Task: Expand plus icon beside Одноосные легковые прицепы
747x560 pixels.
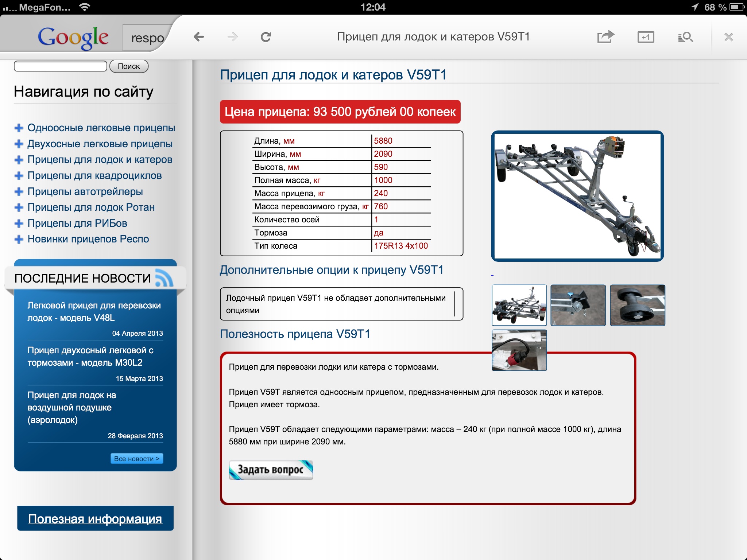Action: click(x=19, y=128)
